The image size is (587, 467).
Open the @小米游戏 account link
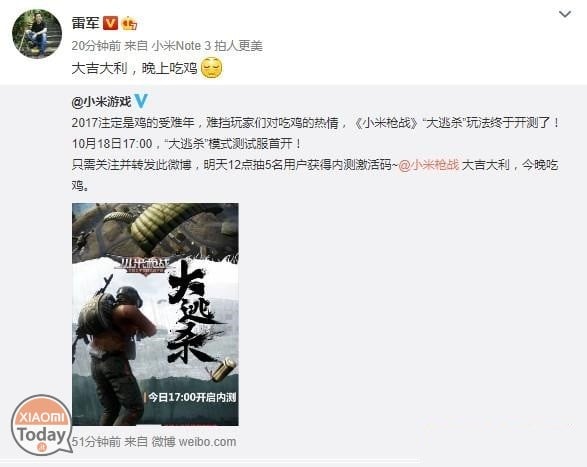(101, 101)
